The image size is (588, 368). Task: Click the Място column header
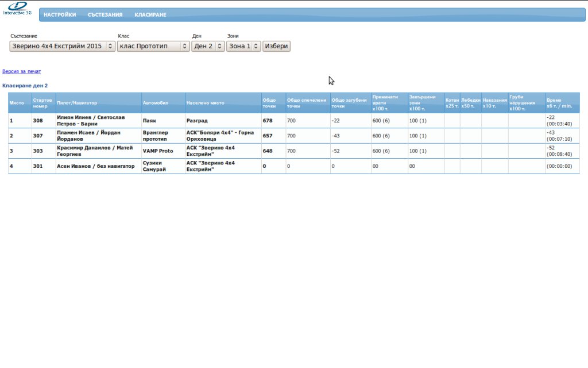pyautogui.click(x=17, y=103)
